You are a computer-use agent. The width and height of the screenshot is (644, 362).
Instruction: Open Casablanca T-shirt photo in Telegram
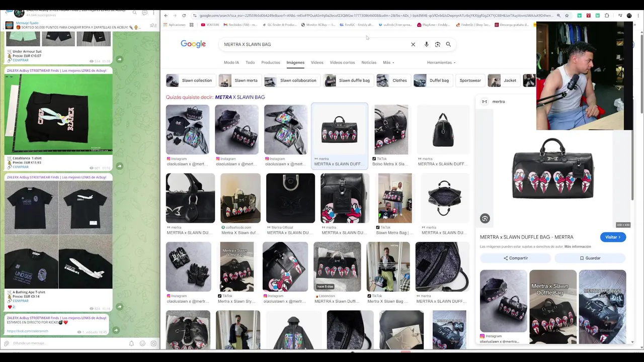(x=58, y=114)
